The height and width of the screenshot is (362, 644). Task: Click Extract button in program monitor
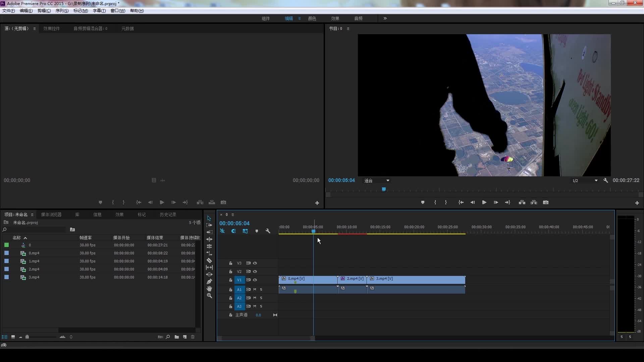534,202
